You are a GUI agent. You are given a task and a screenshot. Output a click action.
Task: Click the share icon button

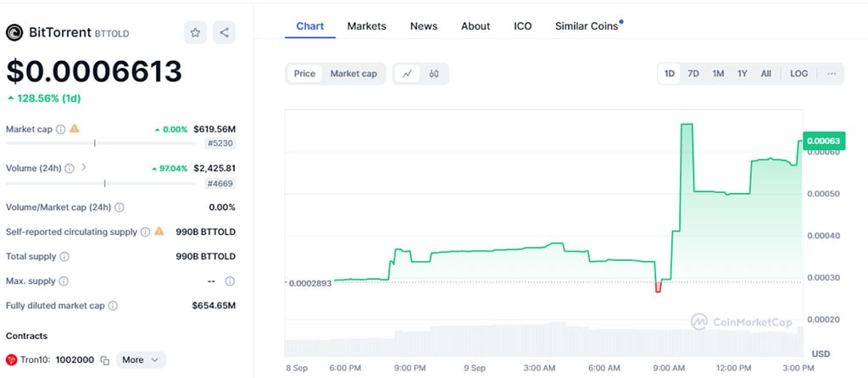pos(224,33)
